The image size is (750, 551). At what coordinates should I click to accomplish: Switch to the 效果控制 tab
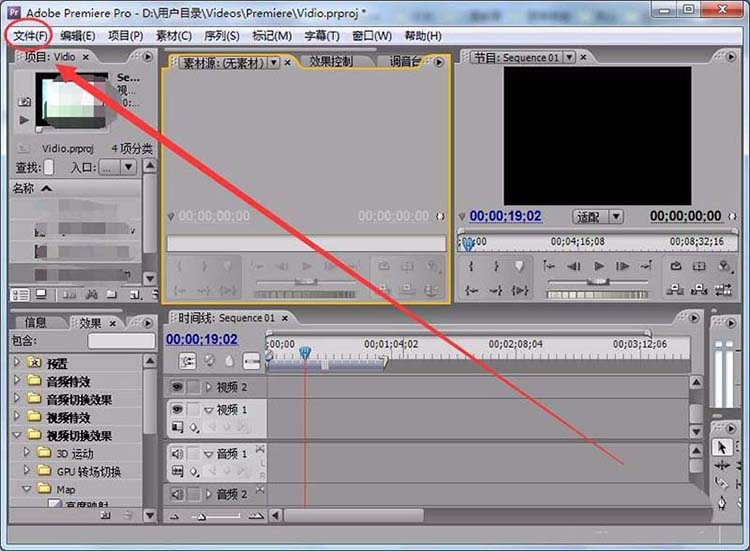point(331,62)
